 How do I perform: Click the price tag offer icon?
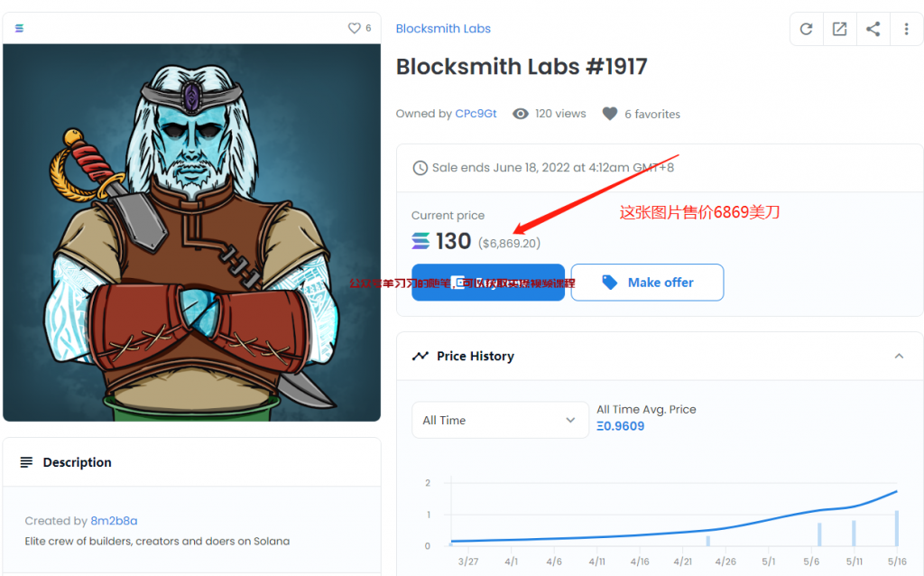pyautogui.click(x=610, y=283)
